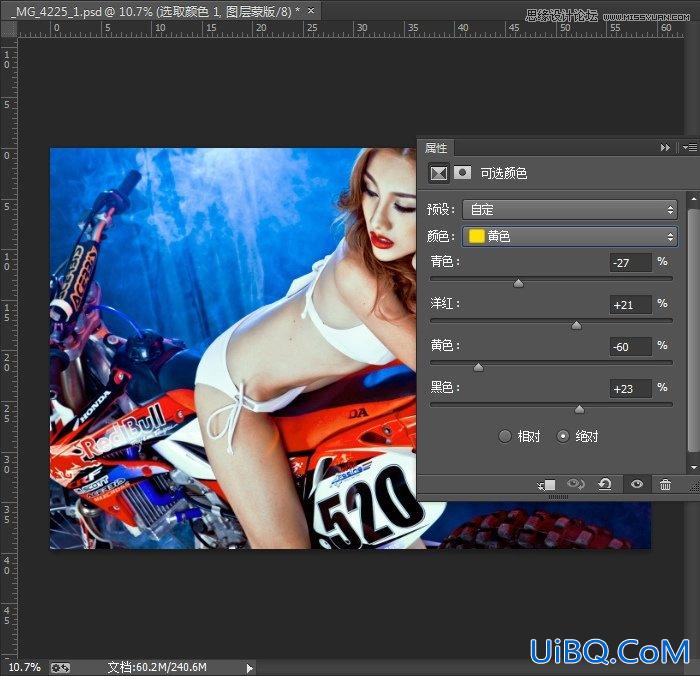
Task: Open the status bar info arrow menu
Action: (x=250, y=668)
